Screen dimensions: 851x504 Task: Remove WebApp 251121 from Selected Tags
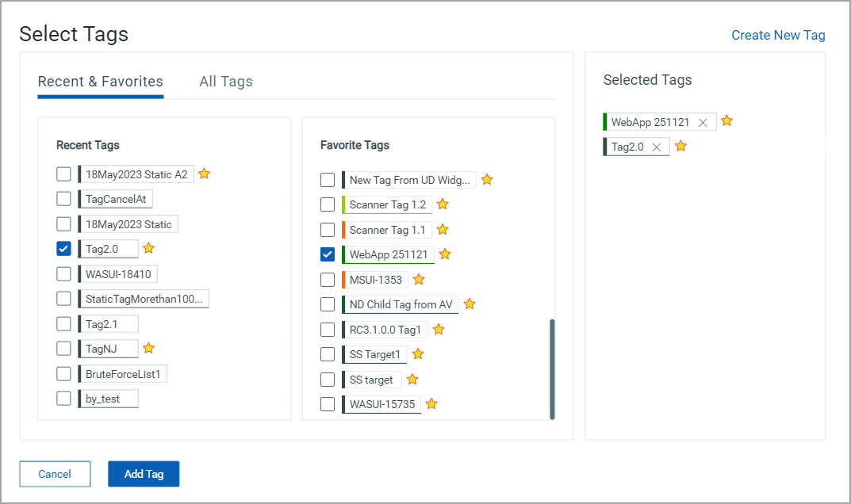[703, 123]
